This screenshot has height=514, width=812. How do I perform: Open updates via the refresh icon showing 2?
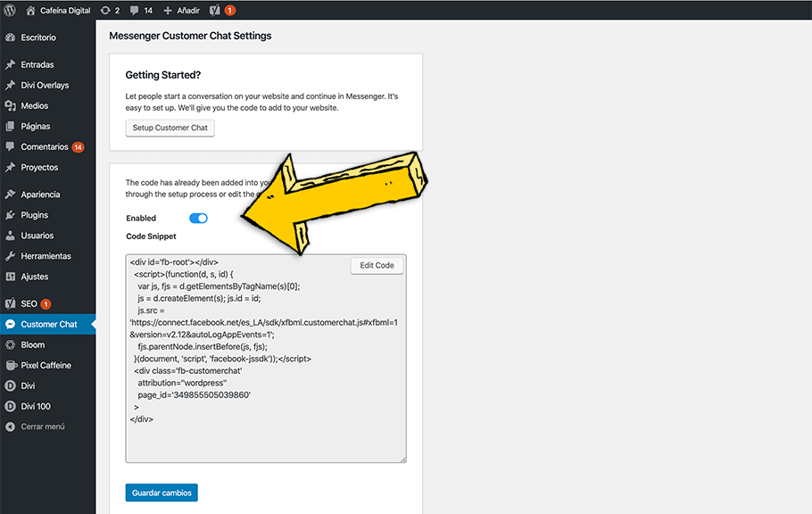pos(106,10)
